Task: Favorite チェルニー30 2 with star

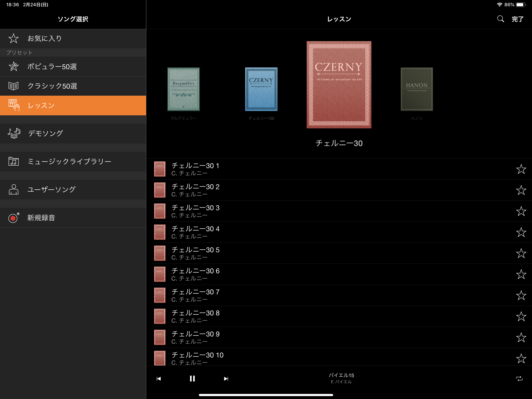Action: [x=521, y=190]
